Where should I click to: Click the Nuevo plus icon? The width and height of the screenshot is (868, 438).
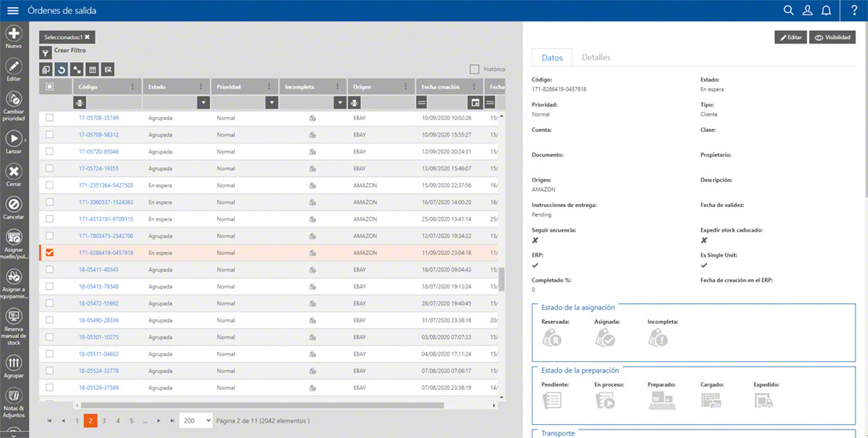13,34
